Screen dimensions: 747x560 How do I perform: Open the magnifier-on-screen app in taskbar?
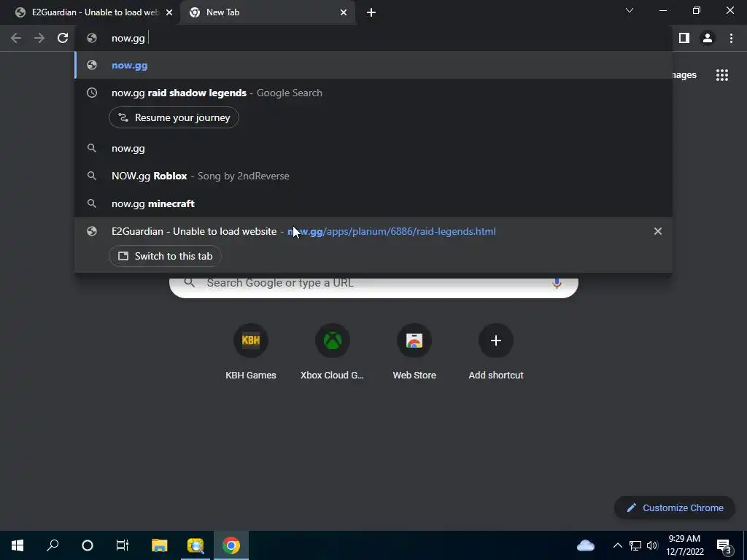(x=196, y=545)
